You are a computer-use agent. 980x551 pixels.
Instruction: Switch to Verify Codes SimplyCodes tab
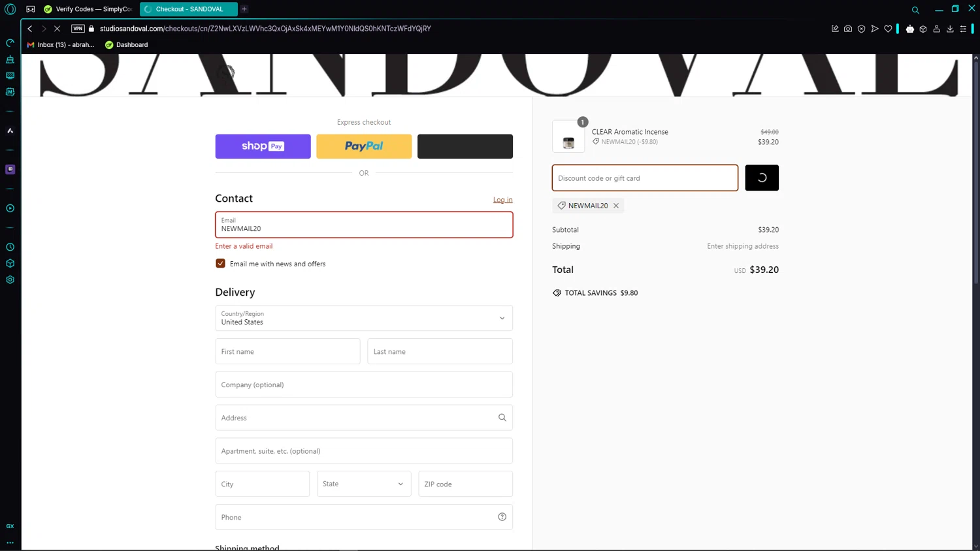(88, 9)
